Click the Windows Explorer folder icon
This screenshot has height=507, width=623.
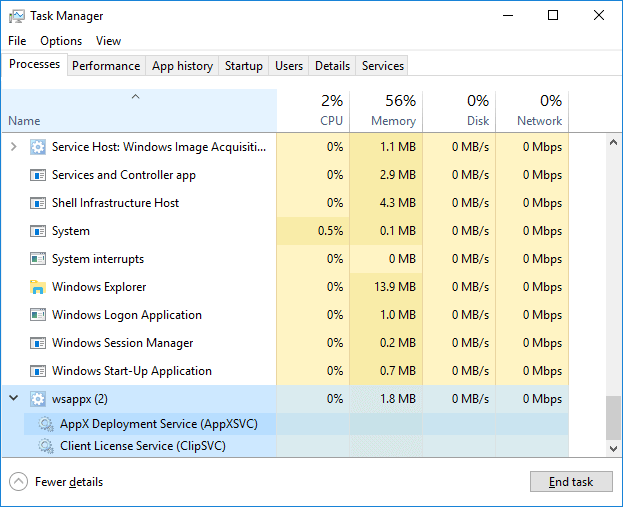[38, 287]
